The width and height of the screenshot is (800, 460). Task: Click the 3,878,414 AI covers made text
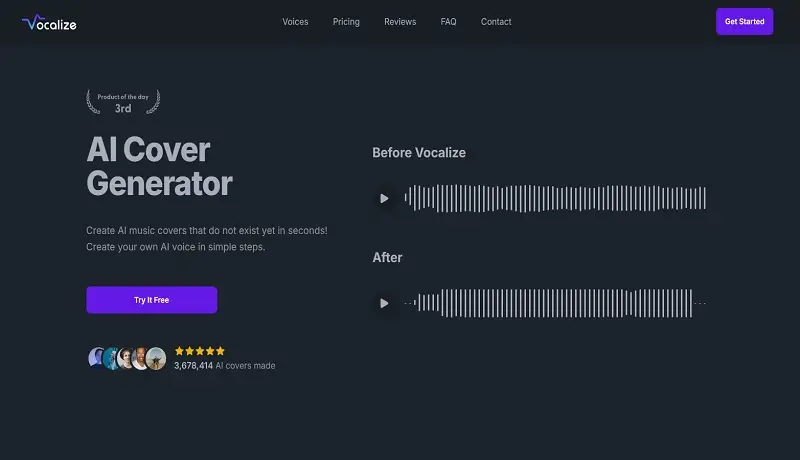[x=225, y=366]
